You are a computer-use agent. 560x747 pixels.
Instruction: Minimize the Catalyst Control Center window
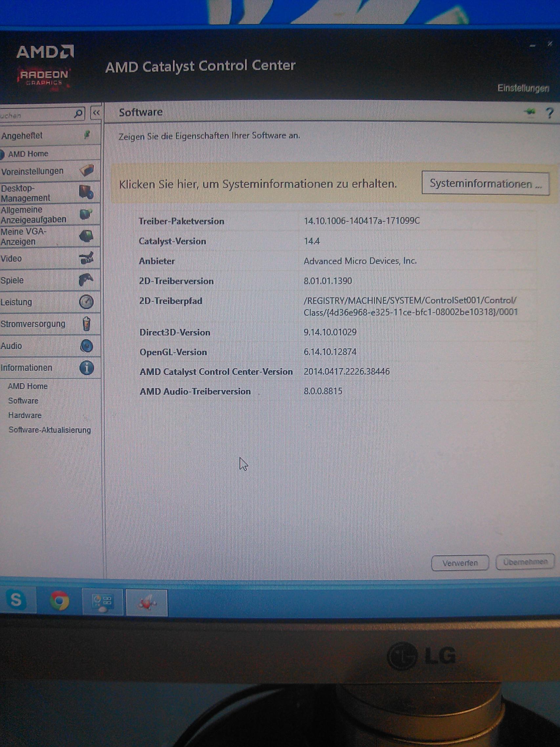coord(533,45)
